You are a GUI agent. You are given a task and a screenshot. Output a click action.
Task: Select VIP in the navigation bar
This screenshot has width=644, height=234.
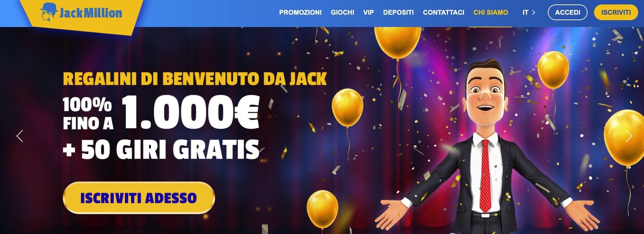[369, 12]
